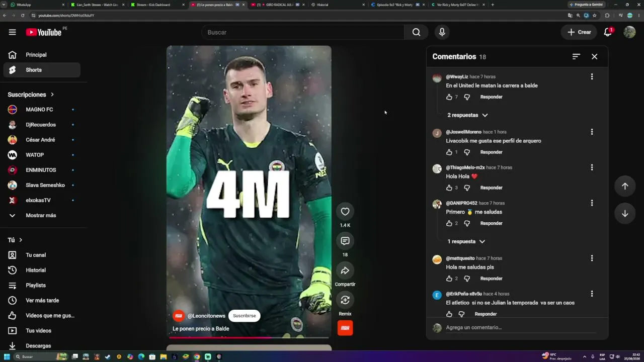Image resolution: width=644 pixels, height=362 pixels.
Task: Open the @Leoncitonews channel link
Action: point(206,316)
